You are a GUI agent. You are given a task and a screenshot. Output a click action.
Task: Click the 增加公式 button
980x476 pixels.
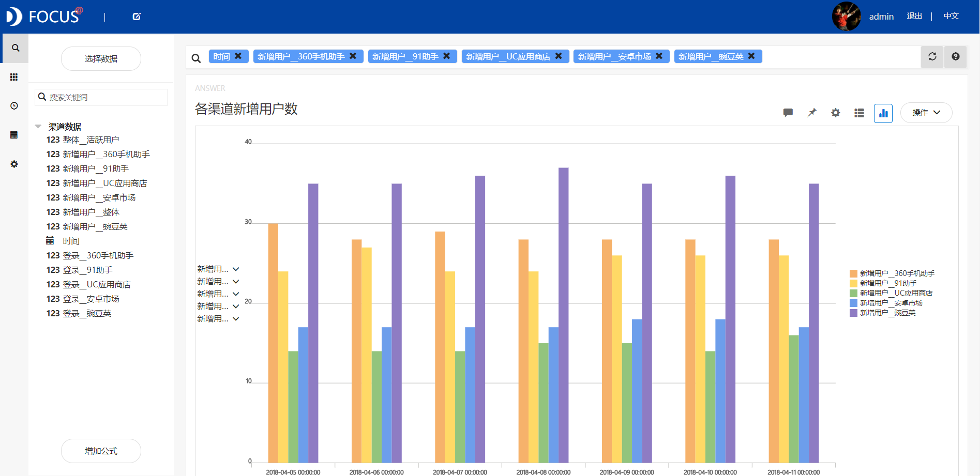click(x=101, y=451)
